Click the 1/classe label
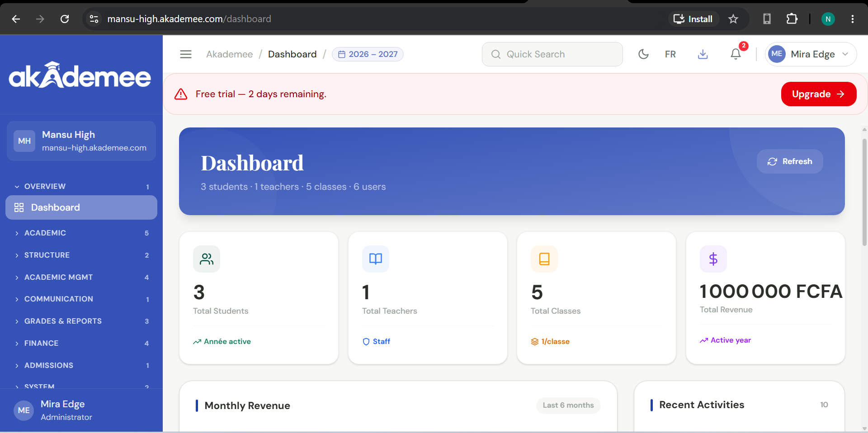 [x=556, y=342]
